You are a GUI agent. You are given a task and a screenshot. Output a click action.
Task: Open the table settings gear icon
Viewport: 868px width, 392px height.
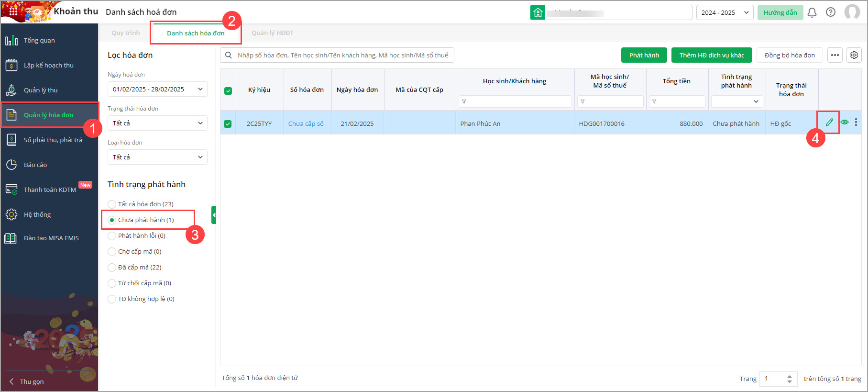854,55
